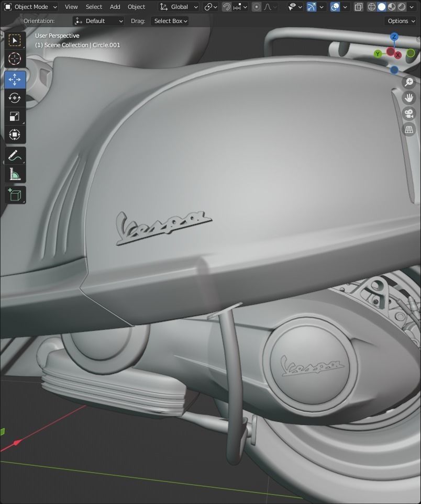Toggle X-Ray mode
The image size is (421, 504).
coord(358,7)
